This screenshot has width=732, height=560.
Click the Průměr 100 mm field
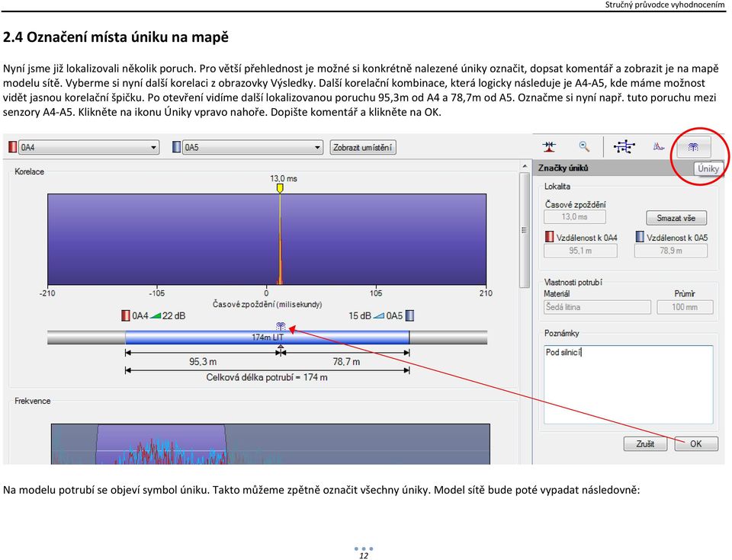pyautogui.click(x=685, y=307)
